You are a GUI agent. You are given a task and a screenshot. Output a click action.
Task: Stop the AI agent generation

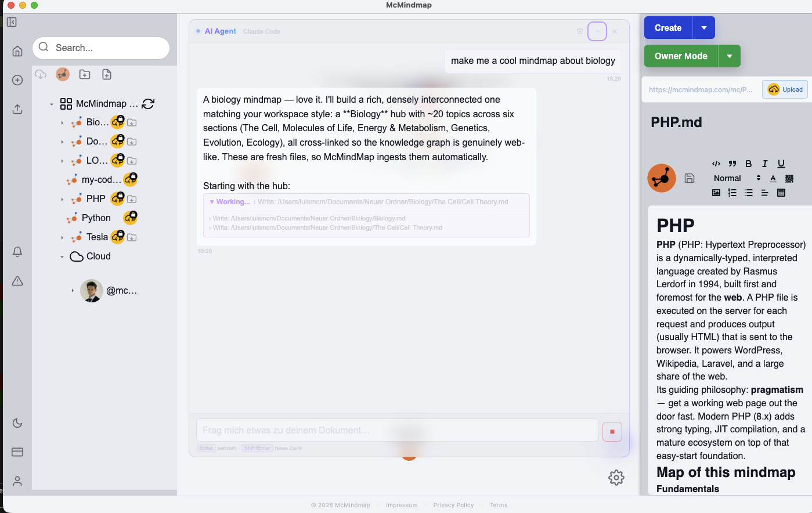coord(612,432)
